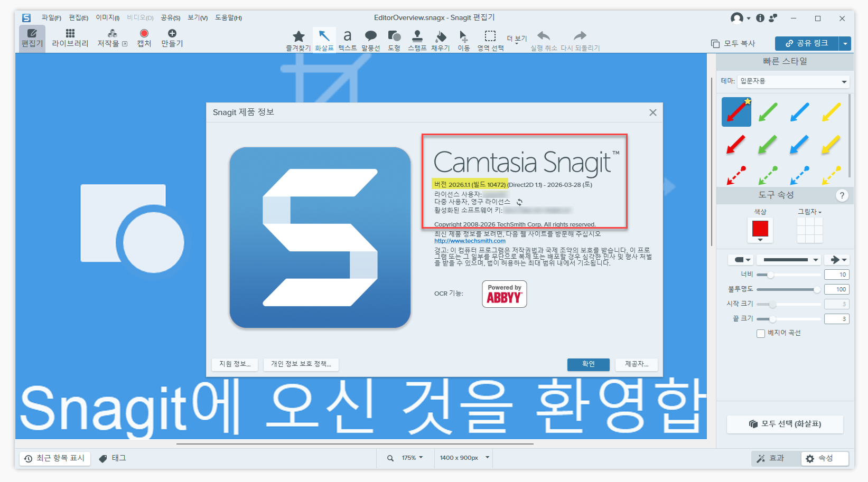868x482 pixels.
Task: Open the 파일(F) menu
Action: 51,18
